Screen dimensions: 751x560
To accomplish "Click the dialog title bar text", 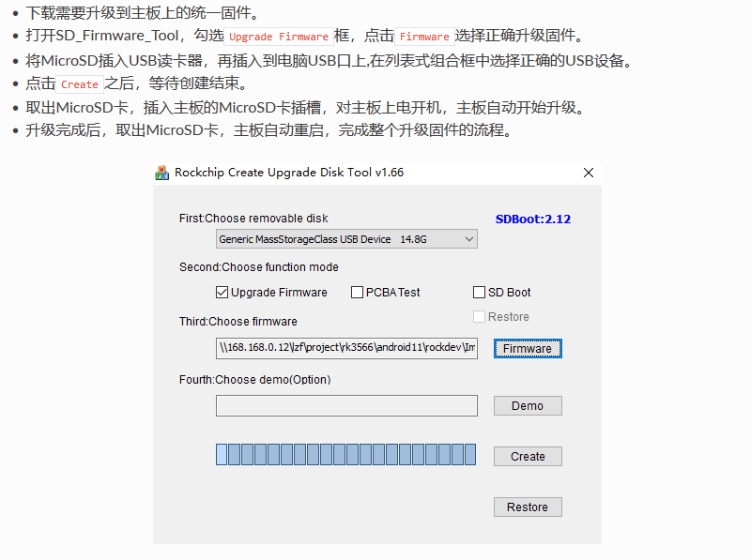I will pos(289,173).
